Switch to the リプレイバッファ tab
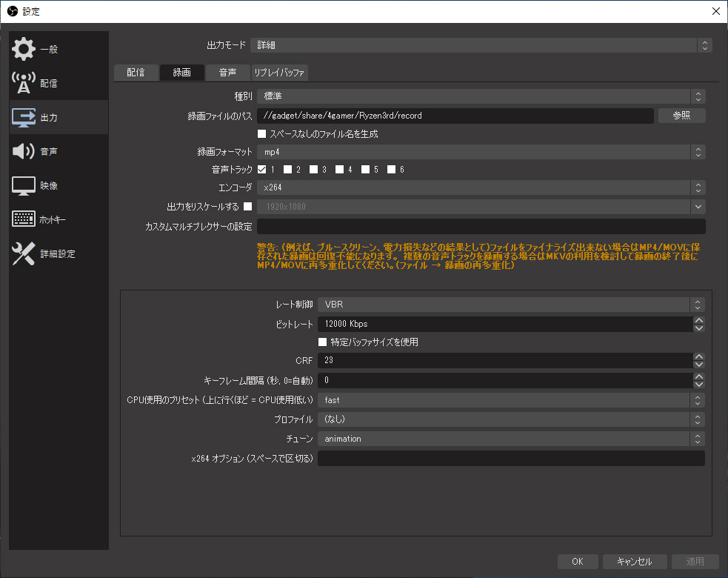 pyautogui.click(x=279, y=73)
